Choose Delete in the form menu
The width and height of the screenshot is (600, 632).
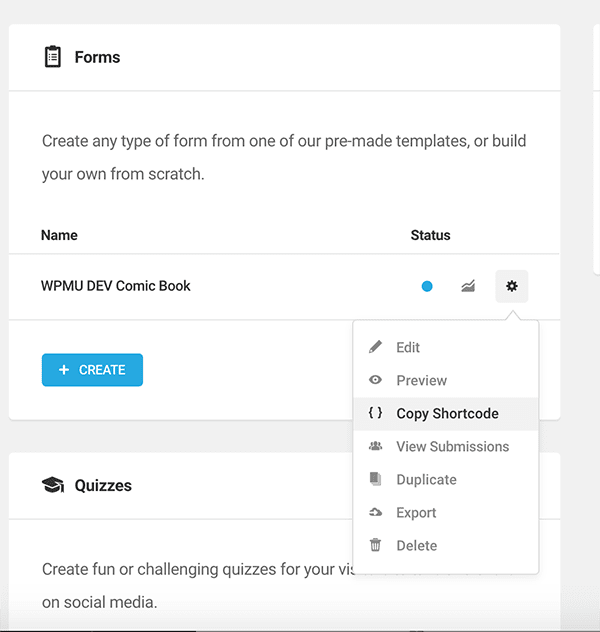point(416,545)
